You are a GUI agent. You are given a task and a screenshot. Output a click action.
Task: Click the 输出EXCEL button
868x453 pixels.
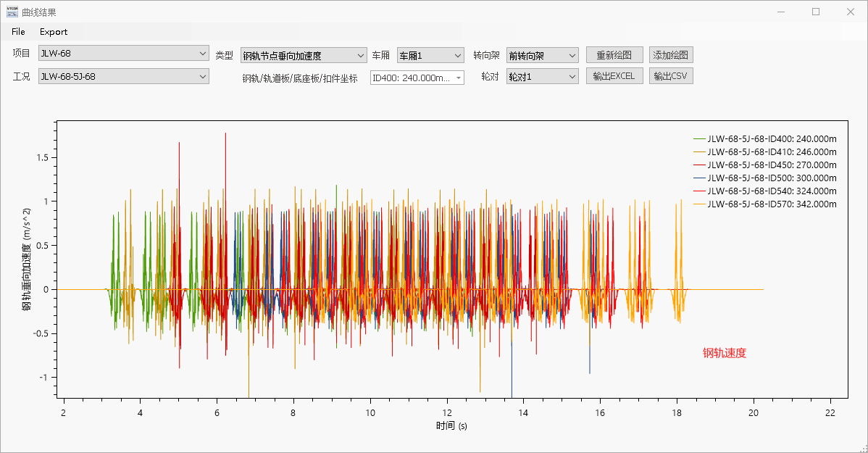coord(614,76)
